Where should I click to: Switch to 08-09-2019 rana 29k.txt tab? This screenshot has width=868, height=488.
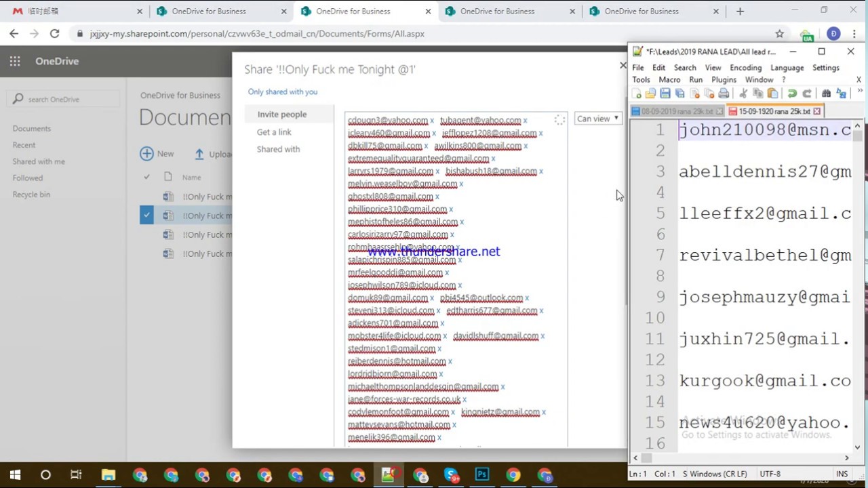tap(676, 111)
